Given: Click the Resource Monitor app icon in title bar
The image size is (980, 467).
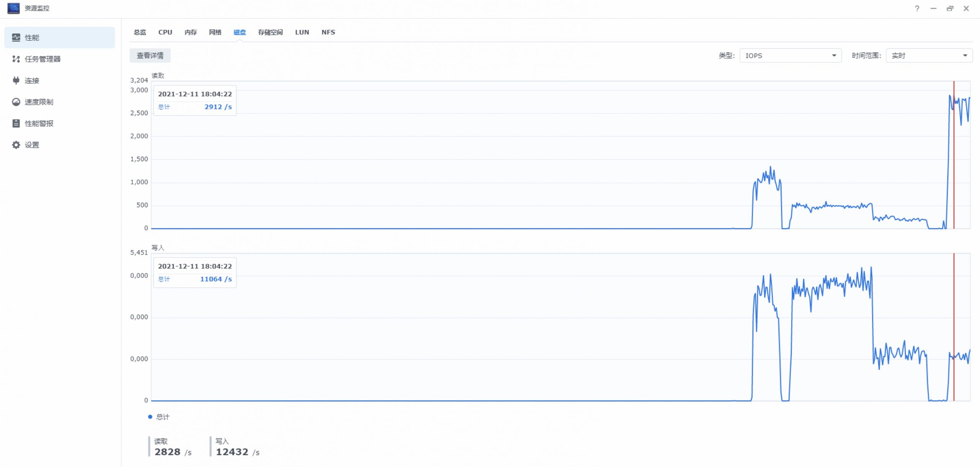Looking at the screenshot, I should point(13,8).
